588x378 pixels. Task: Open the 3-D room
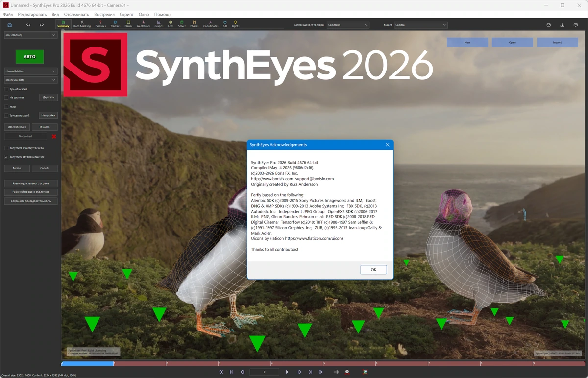(x=225, y=24)
